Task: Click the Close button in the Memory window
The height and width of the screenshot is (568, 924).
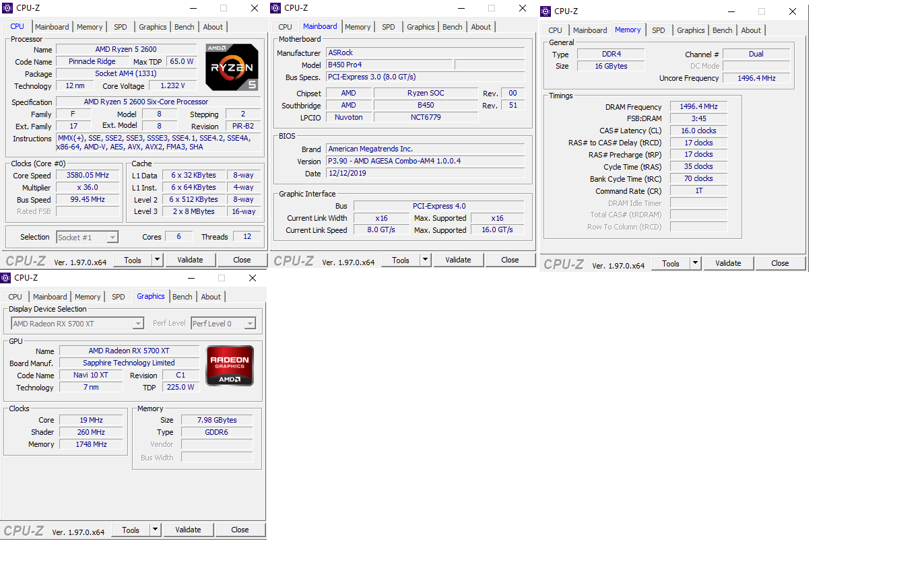Action: [x=780, y=263]
